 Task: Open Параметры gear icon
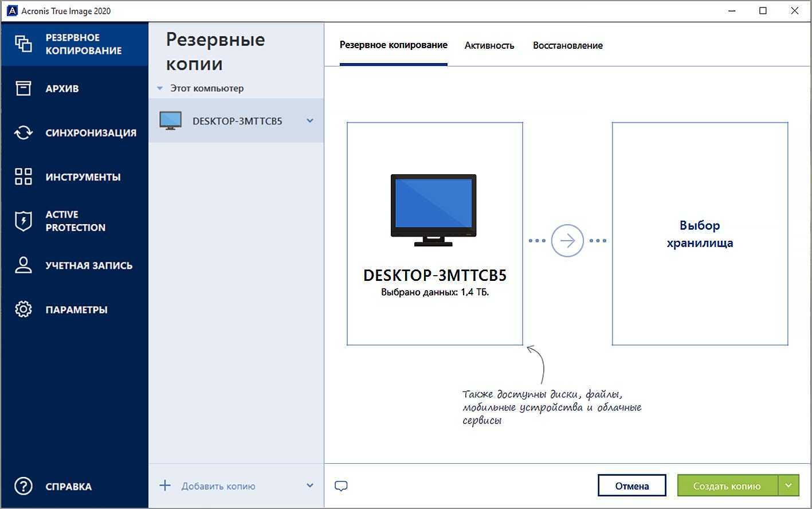click(23, 310)
